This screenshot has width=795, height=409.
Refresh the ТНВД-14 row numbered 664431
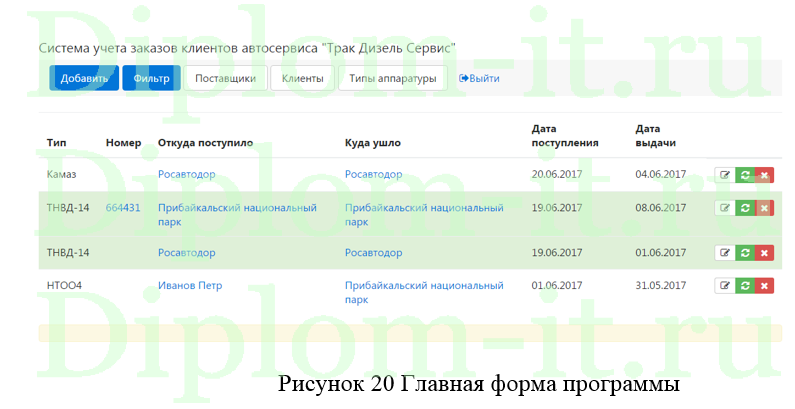745,208
